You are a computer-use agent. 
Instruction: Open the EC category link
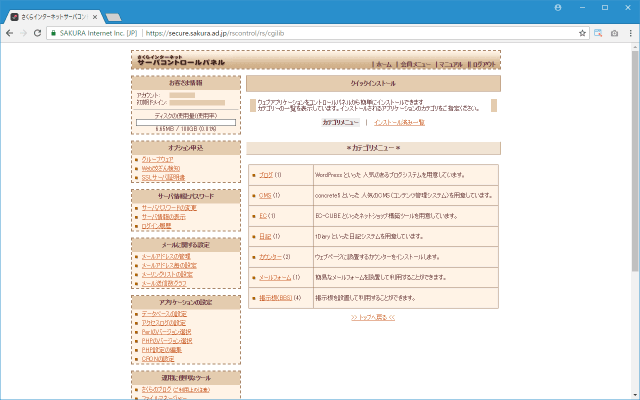pyautogui.click(x=263, y=216)
